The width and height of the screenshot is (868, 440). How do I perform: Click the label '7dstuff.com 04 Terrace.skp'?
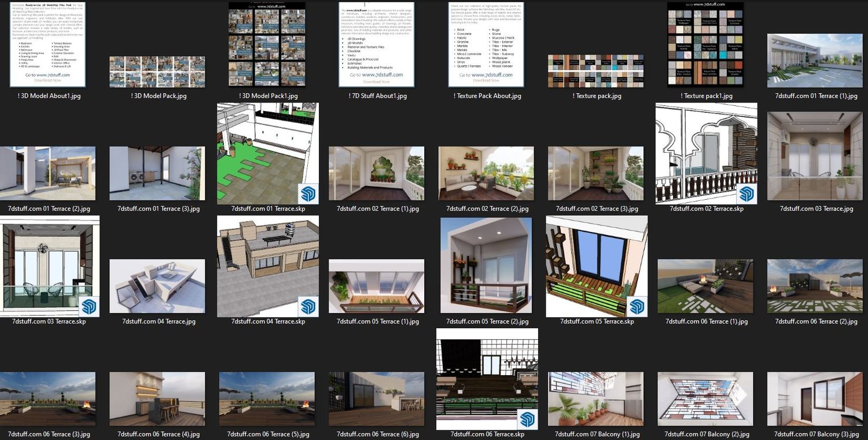268,322
